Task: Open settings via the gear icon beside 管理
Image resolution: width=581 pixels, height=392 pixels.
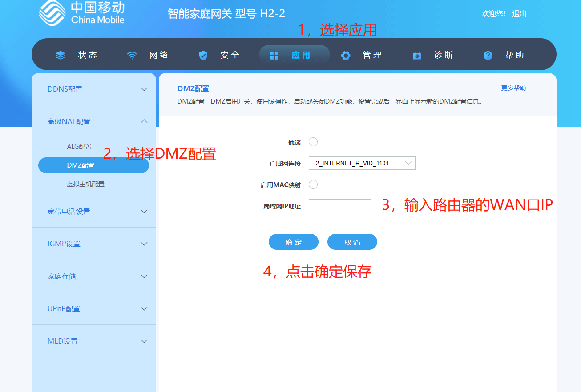Action: pos(346,55)
